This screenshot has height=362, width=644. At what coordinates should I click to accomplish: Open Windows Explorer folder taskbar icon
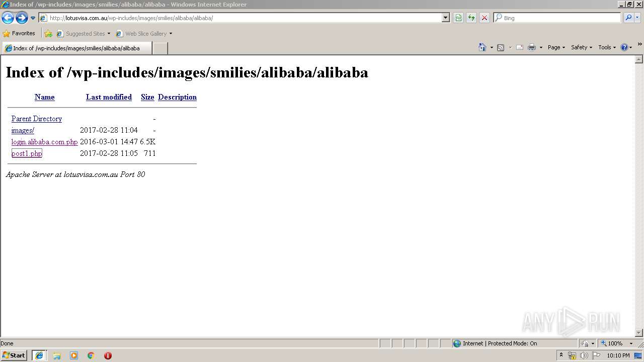(57, 355)
